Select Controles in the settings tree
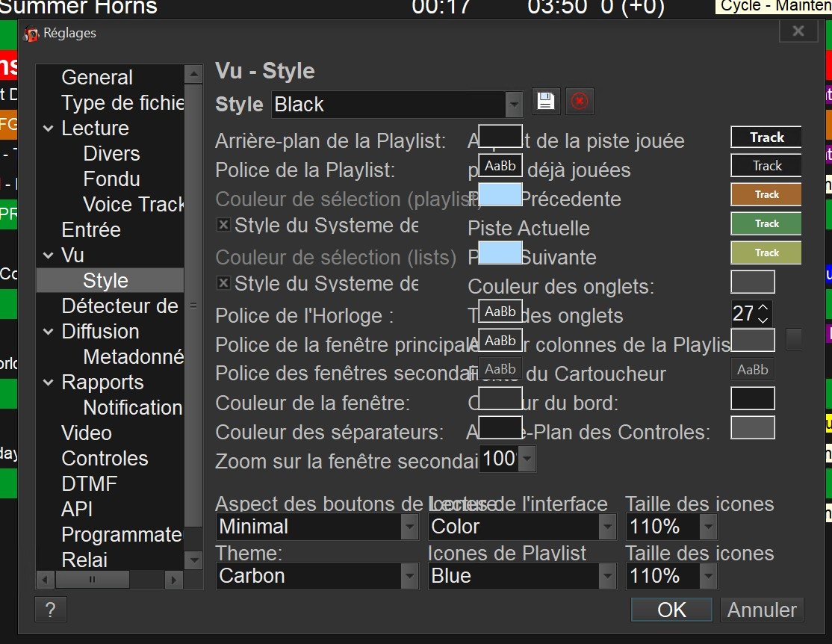This screenshot has width=832, height=644. (x=105, y=458)
